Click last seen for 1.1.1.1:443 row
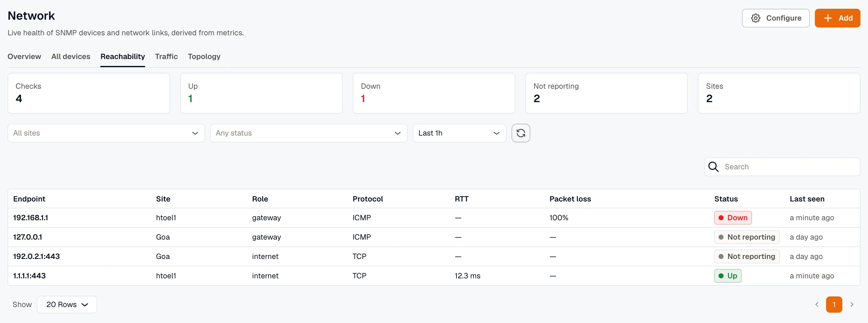 point(811,276)
